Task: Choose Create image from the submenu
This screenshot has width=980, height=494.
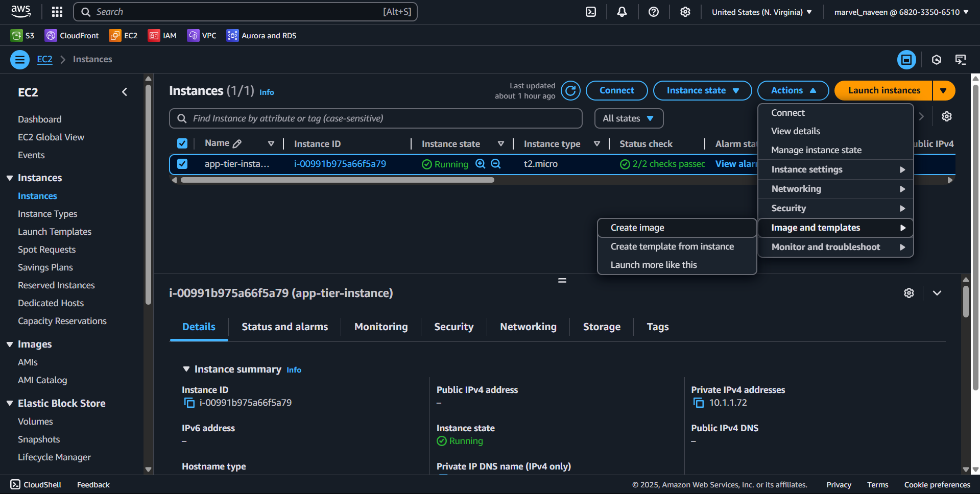Action: (x=677, y=228)
